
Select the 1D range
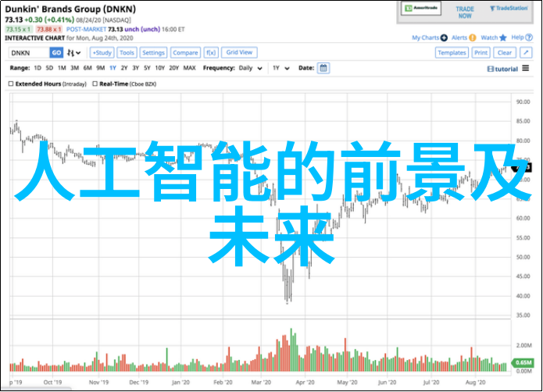tap(38, 68)
